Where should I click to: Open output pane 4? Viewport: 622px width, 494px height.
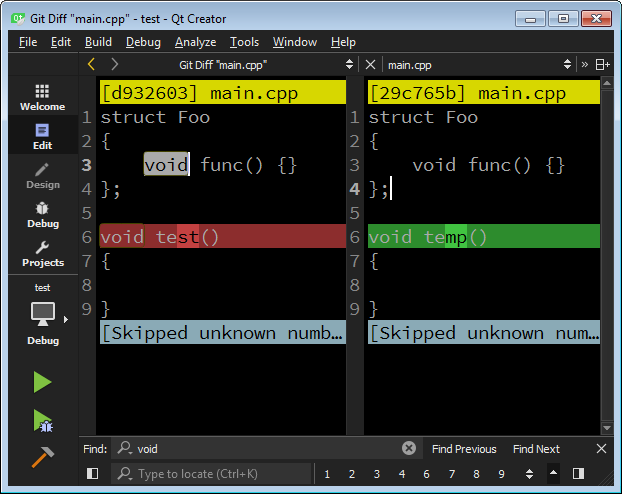[402, 474]
